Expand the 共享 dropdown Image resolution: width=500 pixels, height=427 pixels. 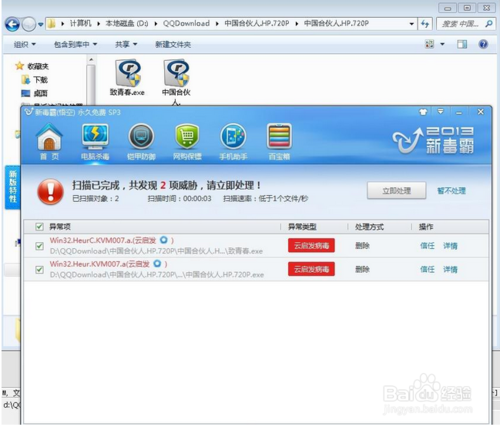pyautogui.click(x=126, y=44)
